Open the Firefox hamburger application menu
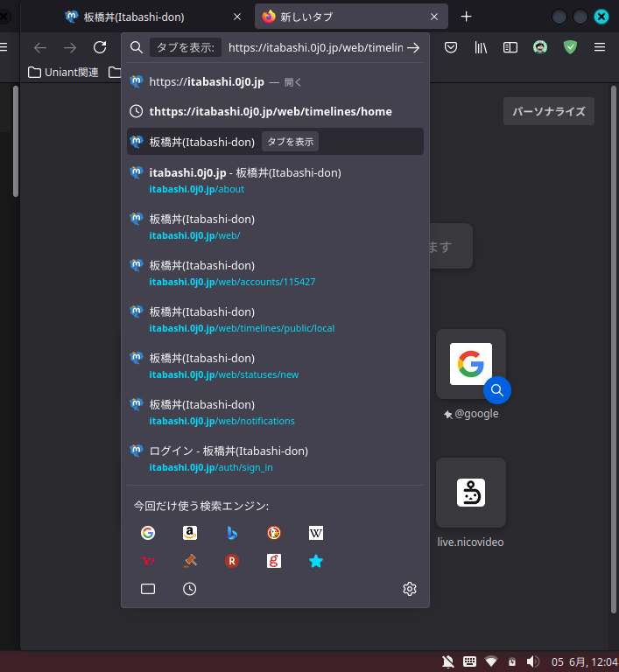Image resolution: width=619 pixels, height=672 pixels. tap(600, 47)
